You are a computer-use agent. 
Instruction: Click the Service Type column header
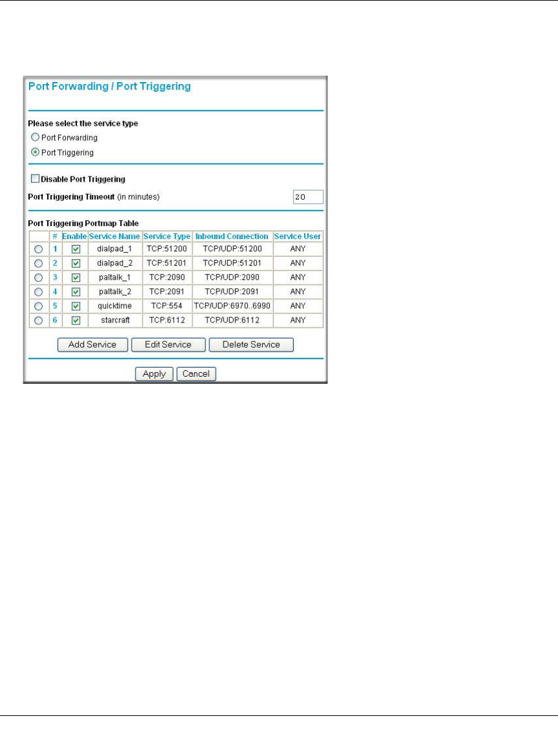coord(167,236)
